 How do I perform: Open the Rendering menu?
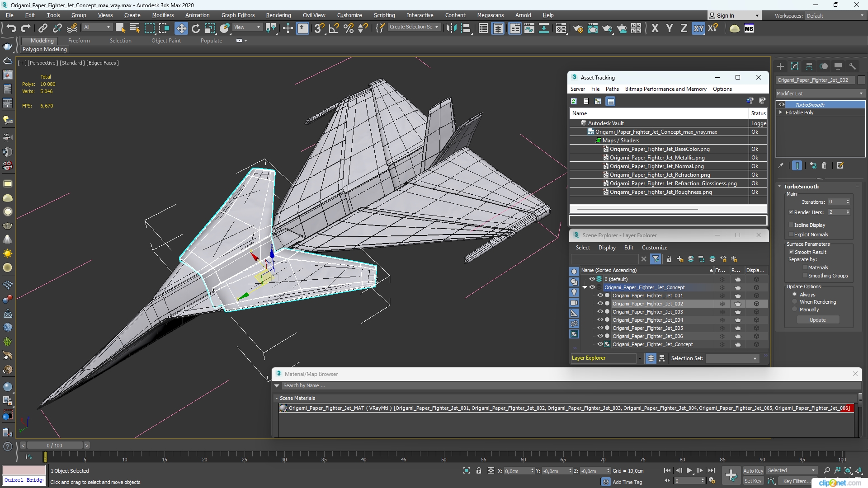(278, 15)
